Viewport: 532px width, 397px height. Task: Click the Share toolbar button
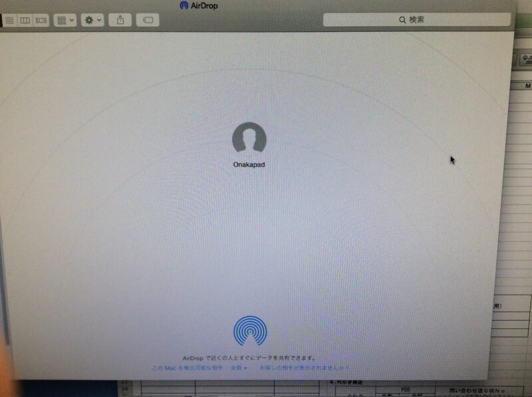(x=120, y=20)
